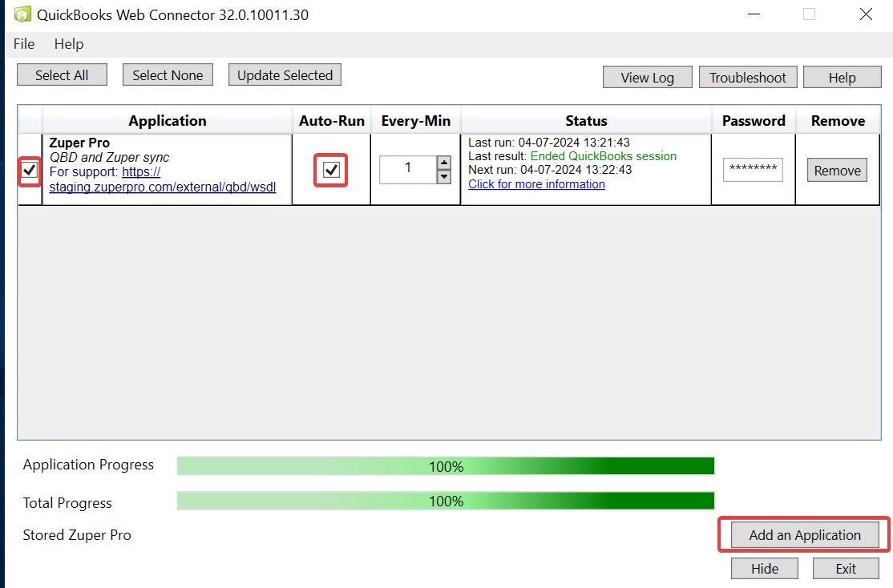Remove the Zuper Pro application
This screenshot has height=588, width=893.
837,170
